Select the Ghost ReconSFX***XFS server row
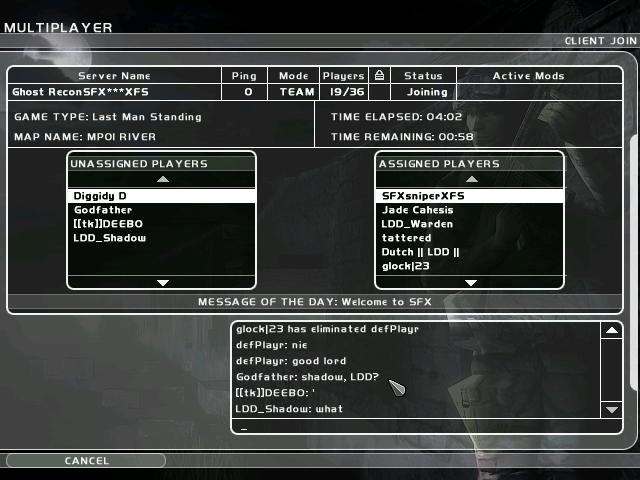 315,92
